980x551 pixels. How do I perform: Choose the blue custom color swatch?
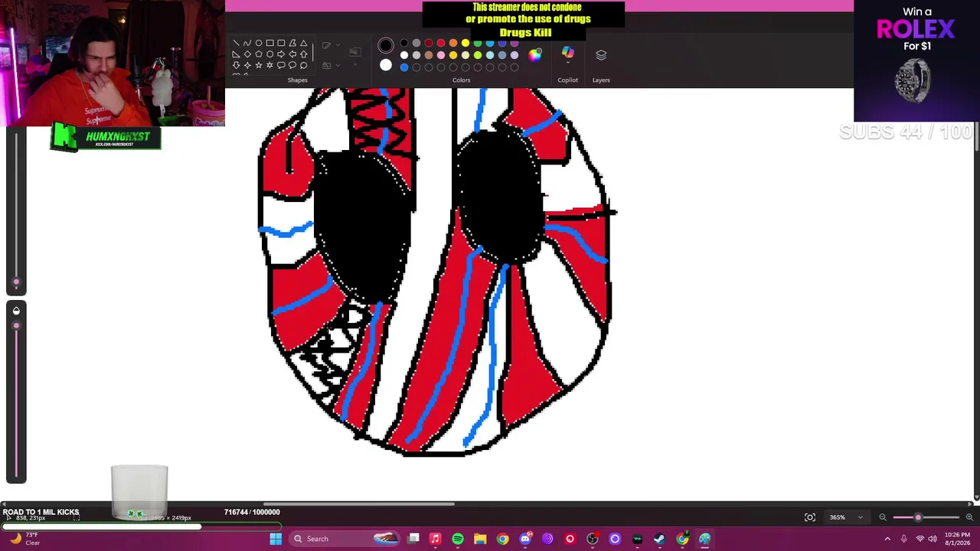404,67
